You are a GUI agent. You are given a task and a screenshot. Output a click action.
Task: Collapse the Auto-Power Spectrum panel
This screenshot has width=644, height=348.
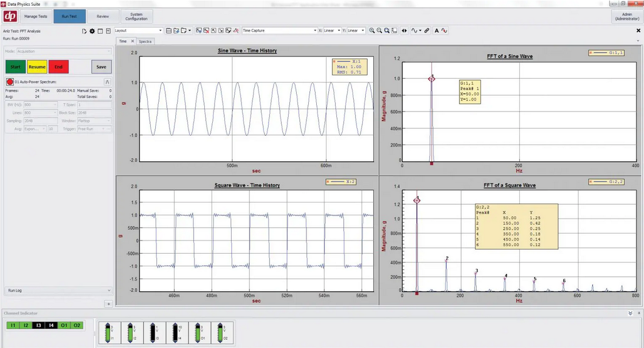pyautogui.click(x=107, y=82)
